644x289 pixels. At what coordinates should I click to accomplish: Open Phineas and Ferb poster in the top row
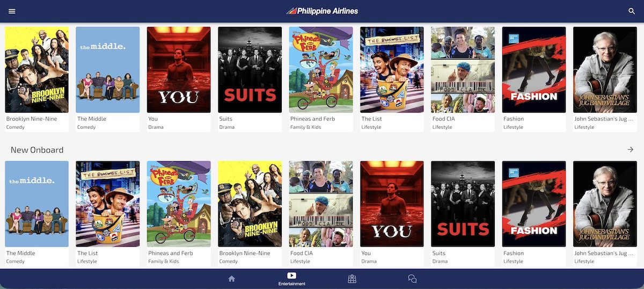[x=321, y=70]
